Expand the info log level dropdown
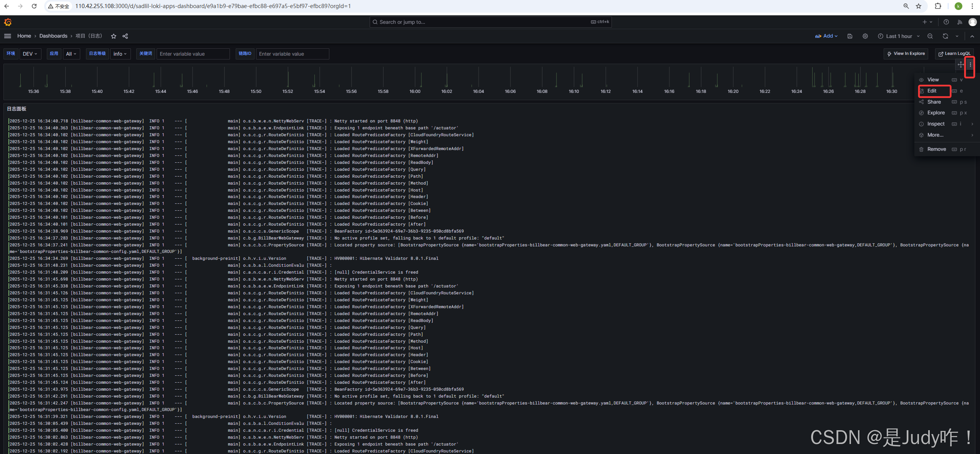 click(120, 54)
